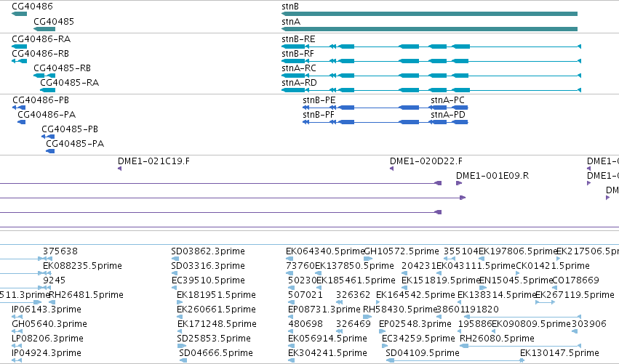Select the stnB gene label
Screen dimensions: 619x364
pyautogui.click(x=290, y=7)
